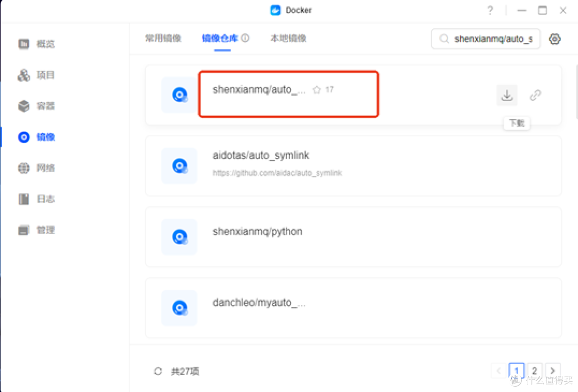Click the Docker whale icon in titlebar
The height and width of the screenshot is (392, 578).
point(275,10)
